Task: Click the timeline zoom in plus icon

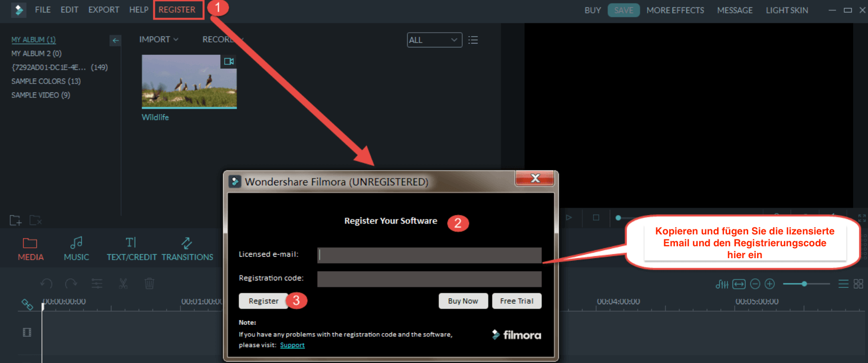Action: [x=770, y=284]
